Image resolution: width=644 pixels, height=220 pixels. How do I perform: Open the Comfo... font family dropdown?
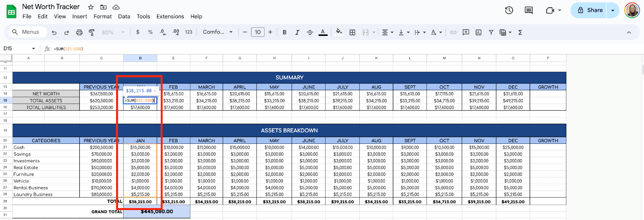(x=218, y=32)
